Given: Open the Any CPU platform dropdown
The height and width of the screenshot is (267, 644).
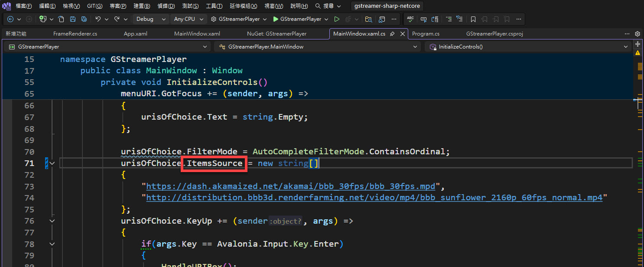Looking at the screenshot, I should [189, 19].
